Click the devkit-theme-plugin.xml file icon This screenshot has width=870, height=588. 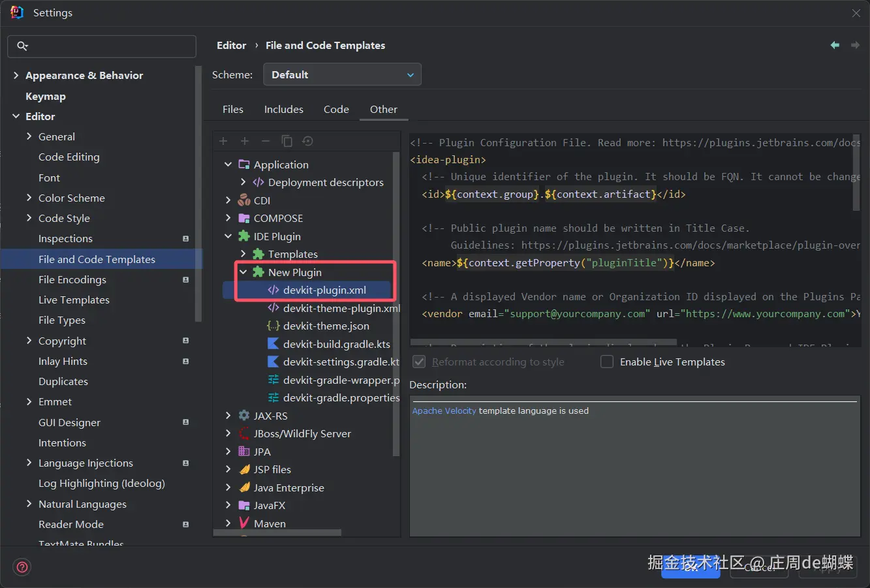(x=273, y=308)
